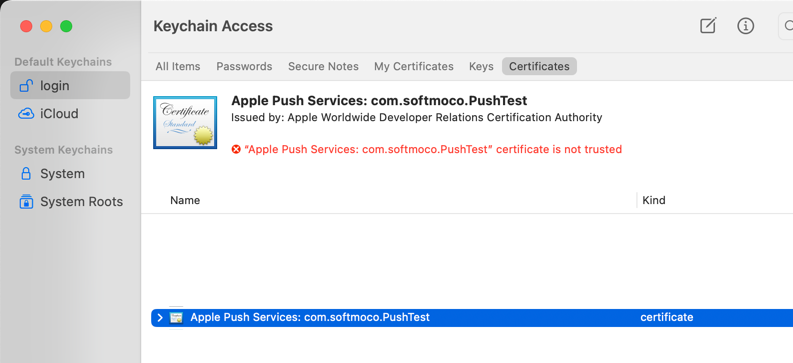Screen dimensions: 793x363
Task: Click the red error icon beside not trusted message
Action: [236, 150]
